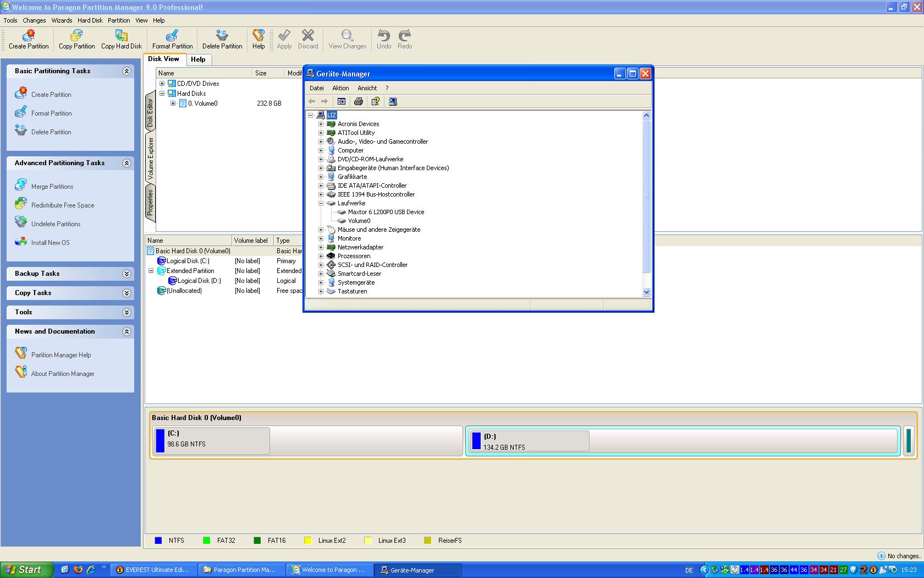Click the back arrow in Geräte-Manager toolbar
The image size is (924, 578).
click(312, 101)
